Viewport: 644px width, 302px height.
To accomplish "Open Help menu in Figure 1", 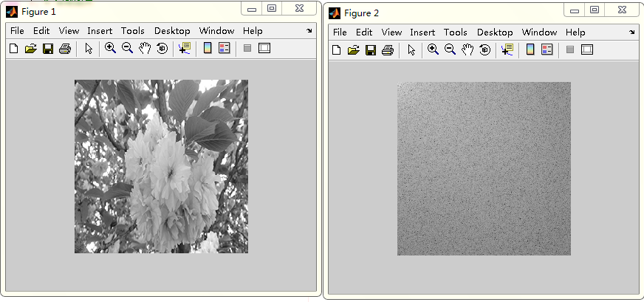I will click(x=253, y=31).
